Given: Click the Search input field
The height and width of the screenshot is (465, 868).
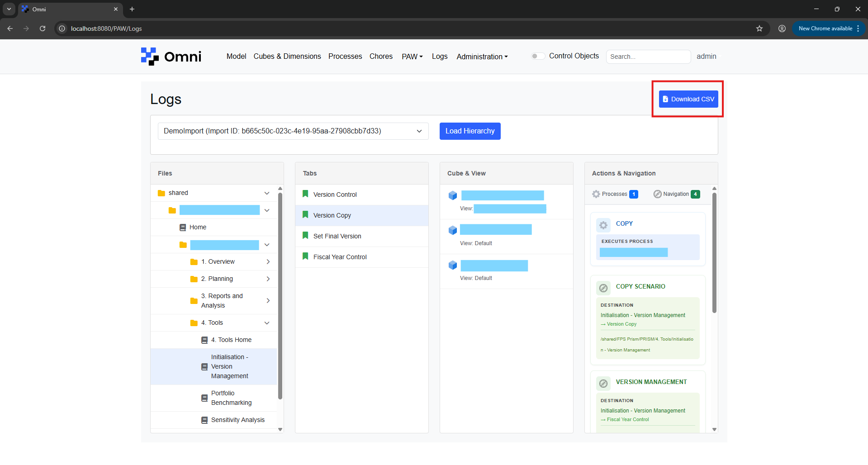Looking at the screenshot, I should [x=648, y=57].
